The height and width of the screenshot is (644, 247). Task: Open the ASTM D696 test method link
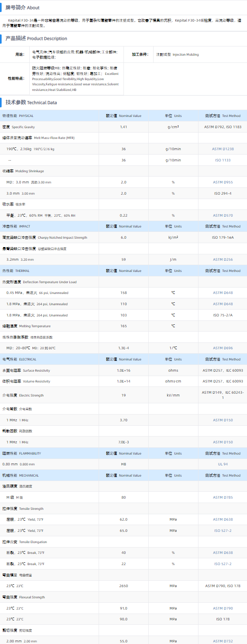[223, 348]
